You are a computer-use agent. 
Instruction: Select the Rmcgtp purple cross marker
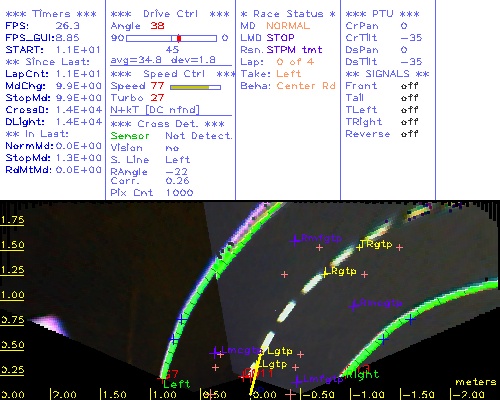[354, 305]
